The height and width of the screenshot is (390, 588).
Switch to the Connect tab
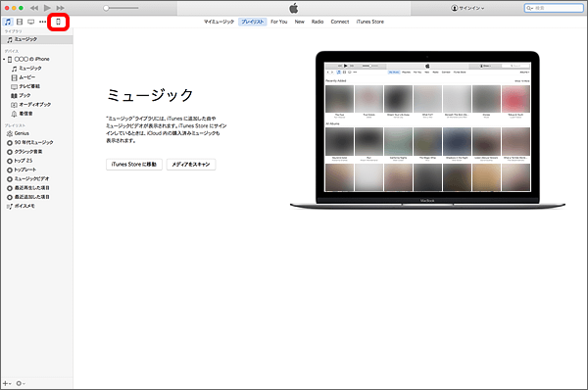click(340, 22)
